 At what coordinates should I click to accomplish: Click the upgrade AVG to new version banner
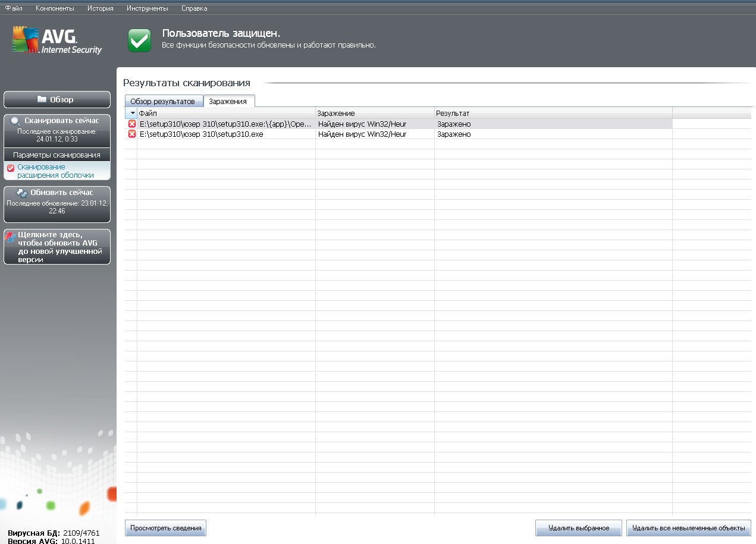pyautogui.click(x=57, y=247)
